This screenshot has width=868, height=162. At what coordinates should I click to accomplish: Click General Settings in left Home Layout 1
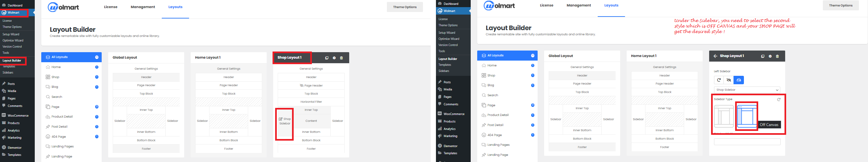tap(229, 69)
